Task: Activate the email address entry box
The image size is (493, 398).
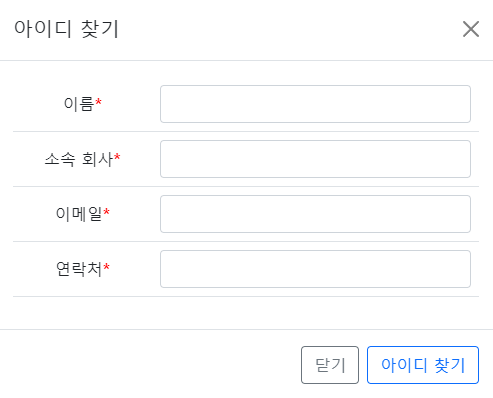Action: pyautogui.click(x=315, y=214)
